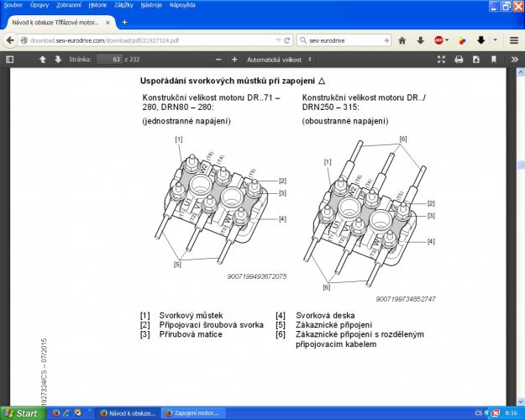Open a new tab with plus
This screenshot has height=420, width=525.
pyautogui.click(x=124, y=22)
